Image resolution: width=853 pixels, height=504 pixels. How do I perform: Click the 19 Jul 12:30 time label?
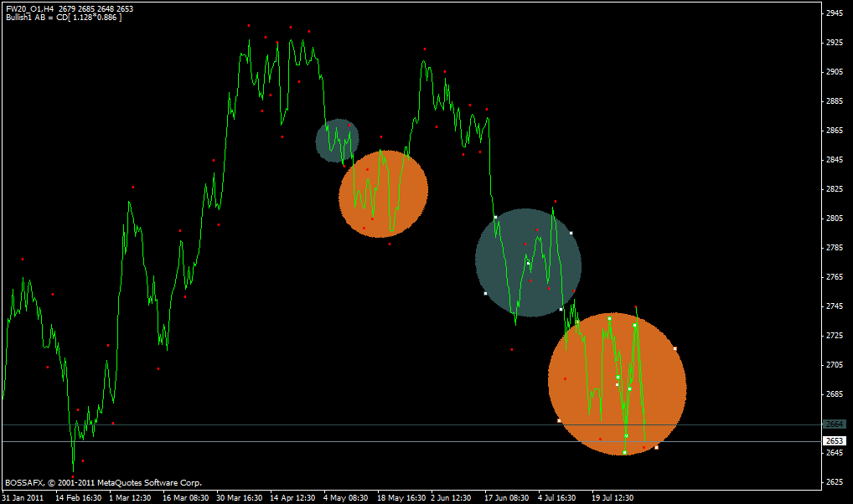[613, 498]
